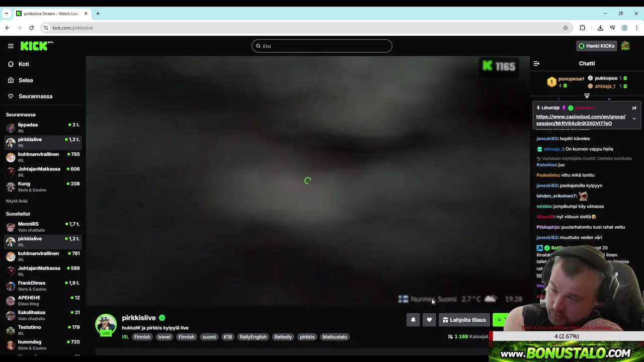The width and height of the screenshot is (644, 362).
Task: Open the hamburger menu beside the Kick logo
Action: click(11, 46)
